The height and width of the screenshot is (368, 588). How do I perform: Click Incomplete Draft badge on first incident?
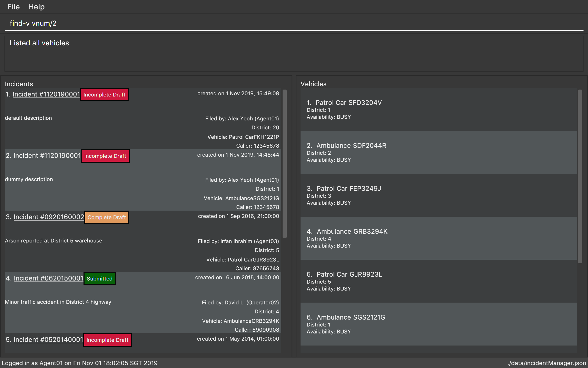(x=105, y=95)
